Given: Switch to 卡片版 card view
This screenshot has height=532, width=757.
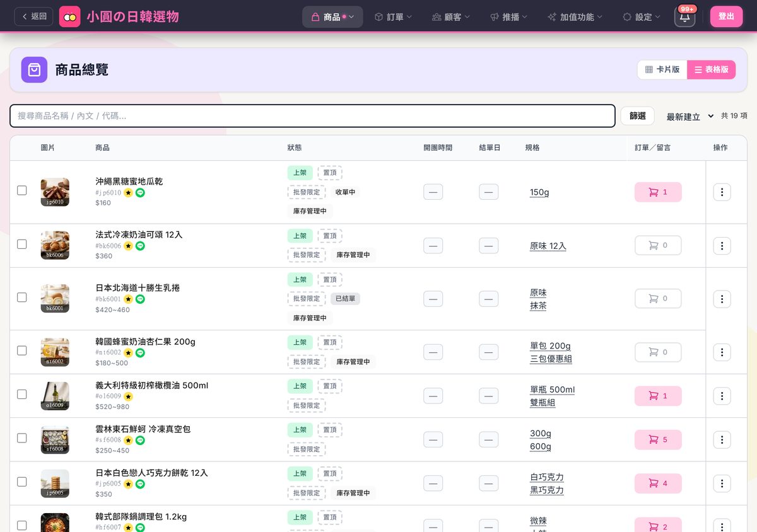Looking at the screenshot, I should tap(662, 70).
